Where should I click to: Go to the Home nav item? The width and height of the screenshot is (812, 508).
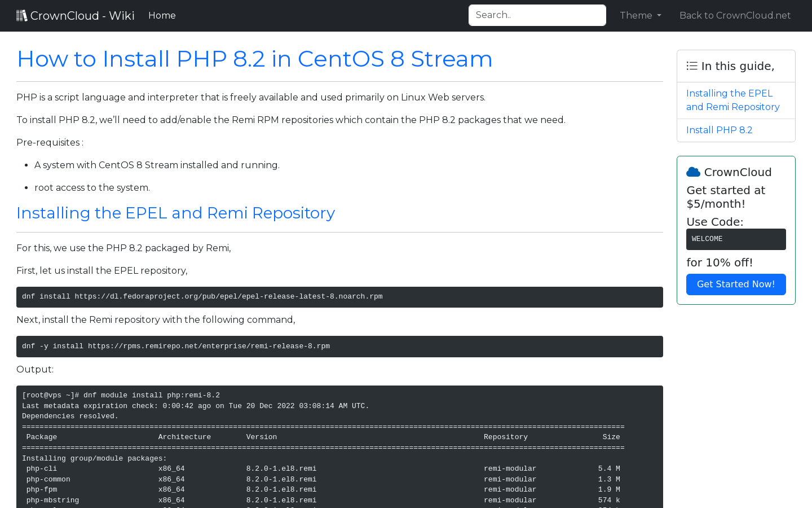pyautogui.click(x=162, y=16)
